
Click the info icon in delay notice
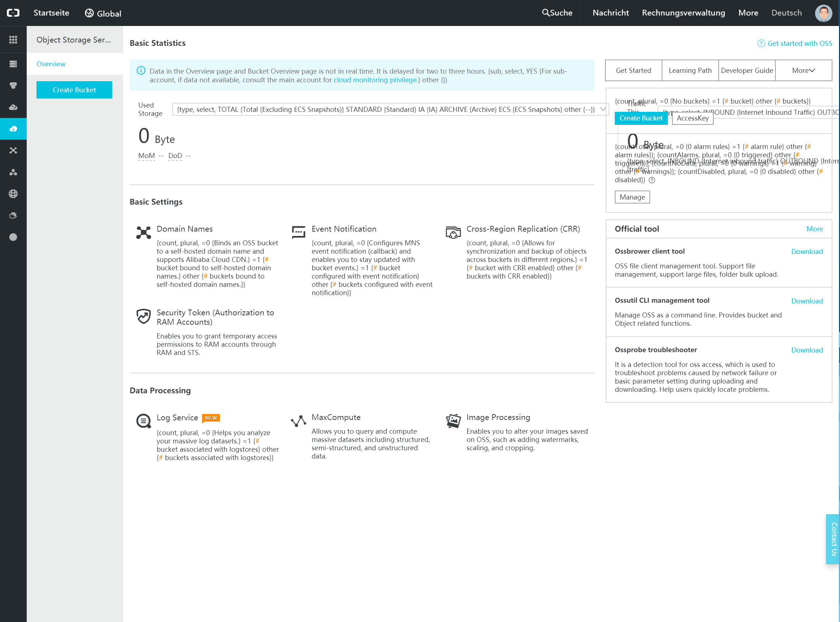[x=141, y=71]
